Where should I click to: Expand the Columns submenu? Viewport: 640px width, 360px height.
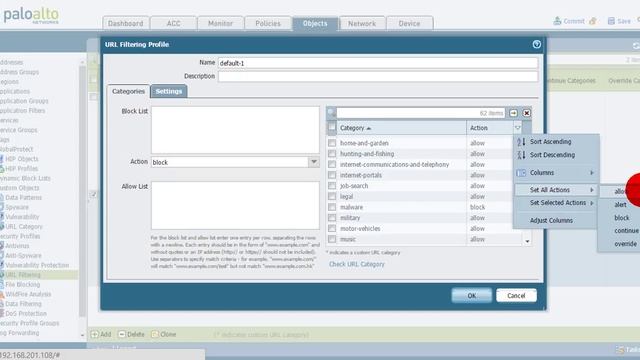[556, 173]
